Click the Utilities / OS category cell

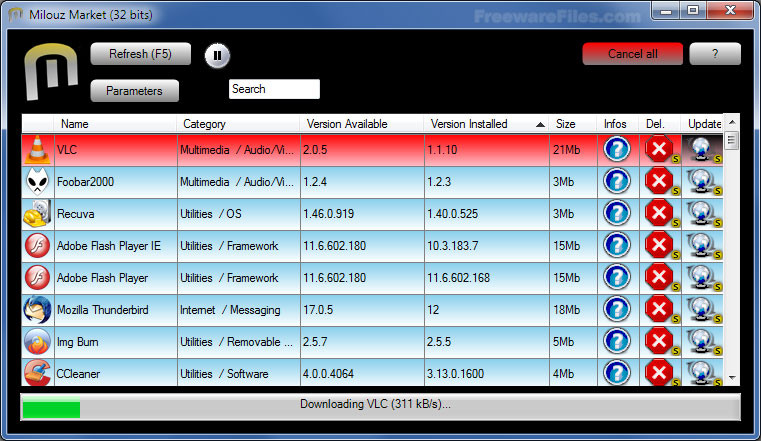point(239,214)
